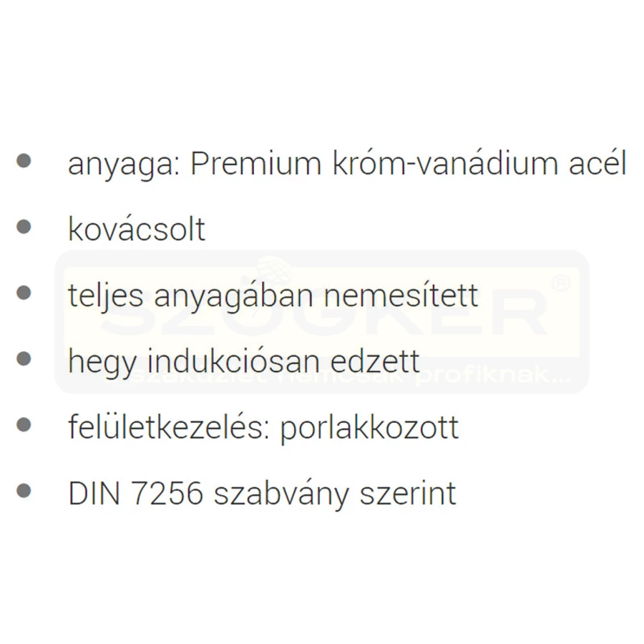Click the word 'acél'
Viewport: 644px width, 644px height.
[598, 162]
